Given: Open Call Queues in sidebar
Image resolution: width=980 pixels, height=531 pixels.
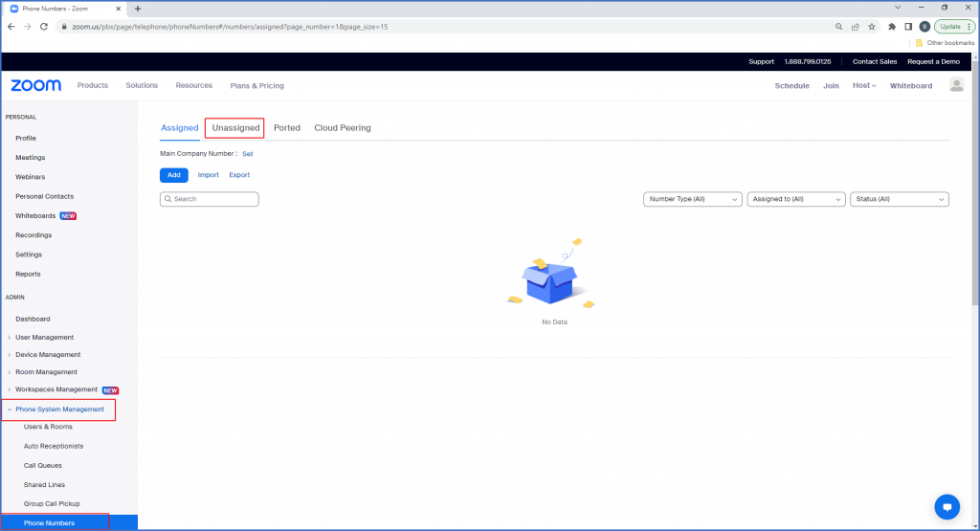Looking at the screenshot, I should tap(42, 465).
